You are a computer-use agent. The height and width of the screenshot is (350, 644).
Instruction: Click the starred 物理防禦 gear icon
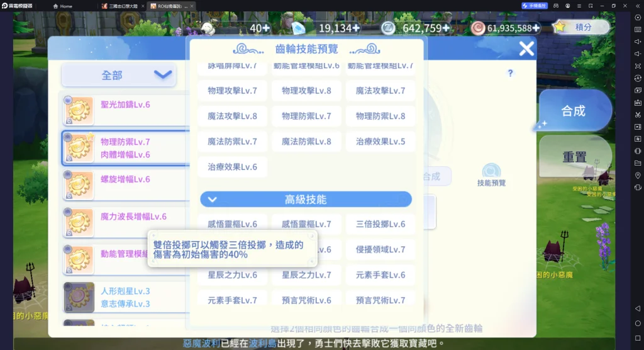pos(79,148)
